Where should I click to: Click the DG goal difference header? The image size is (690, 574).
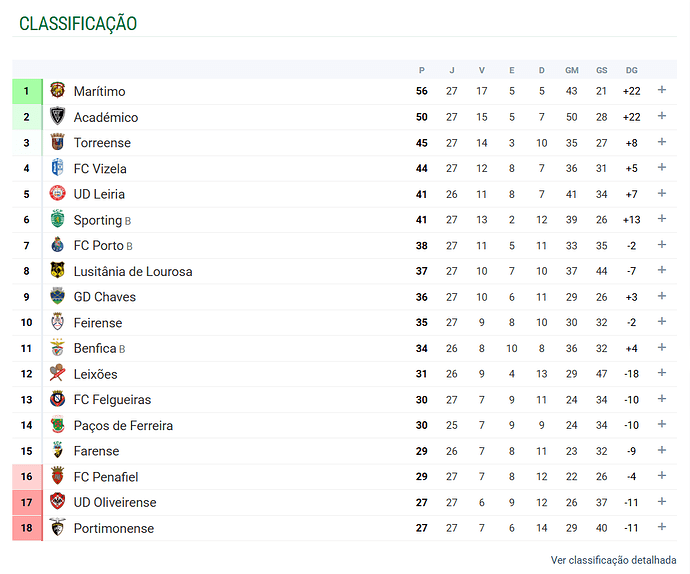tap(631, 70)
